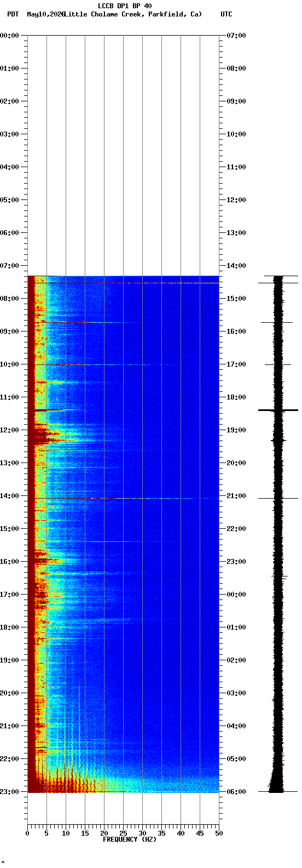Pick the 07:00 label on the UTC axis
This screenshot has width=302, height=868.
(236, 36)
